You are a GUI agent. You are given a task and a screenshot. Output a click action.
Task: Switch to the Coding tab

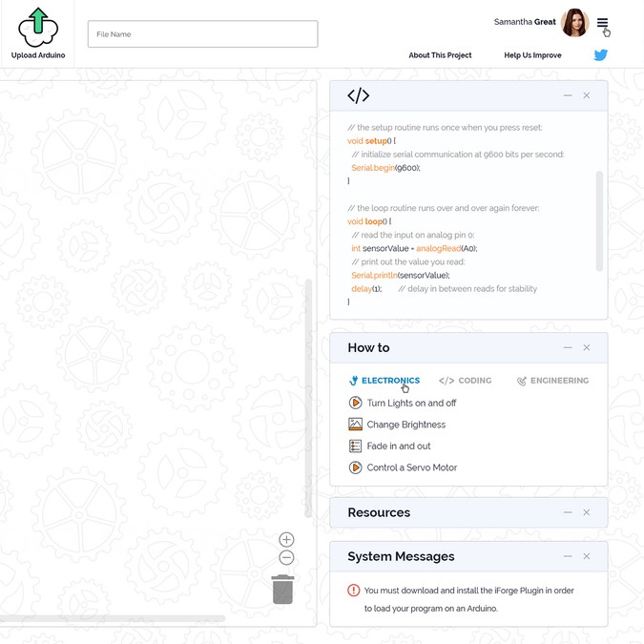[x=466, y=381]
